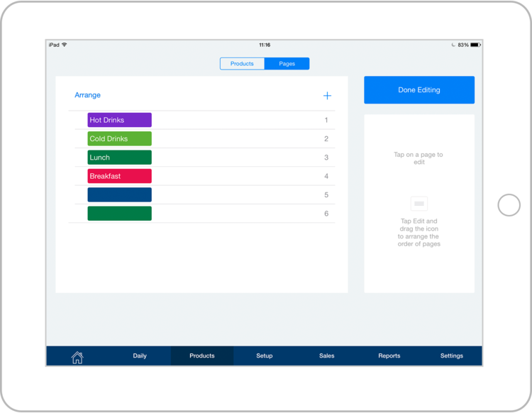Open the Sales tab
Viewport: 532px width, 413px height.
click(x=327, y=356)
